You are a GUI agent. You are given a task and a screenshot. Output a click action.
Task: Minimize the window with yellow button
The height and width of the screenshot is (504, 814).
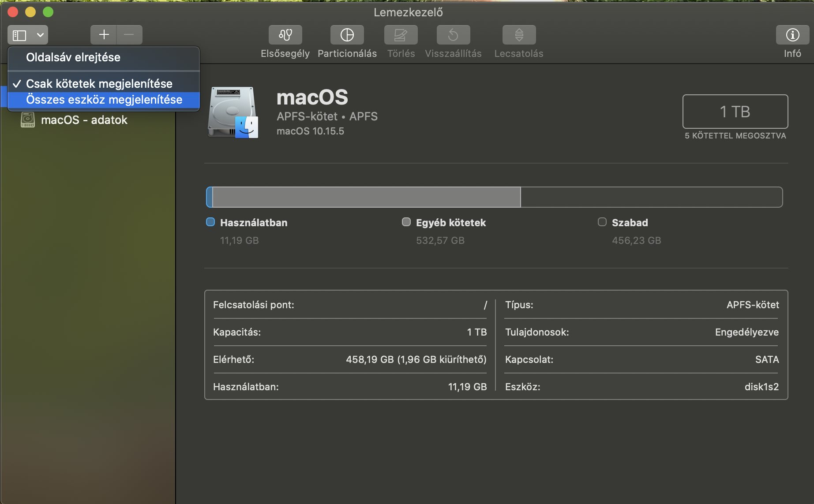30,12
